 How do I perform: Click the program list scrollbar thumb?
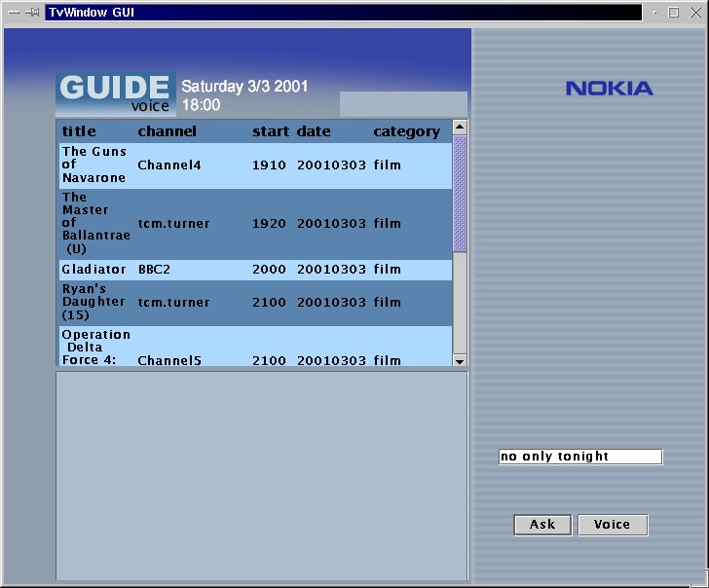[460, 194]
